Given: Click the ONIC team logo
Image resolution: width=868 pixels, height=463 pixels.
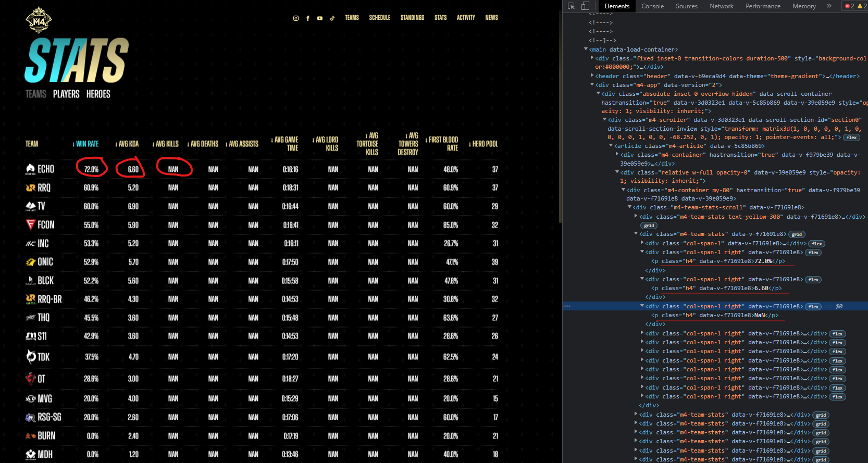Looking at the screenshot, I should coord(30,262).
